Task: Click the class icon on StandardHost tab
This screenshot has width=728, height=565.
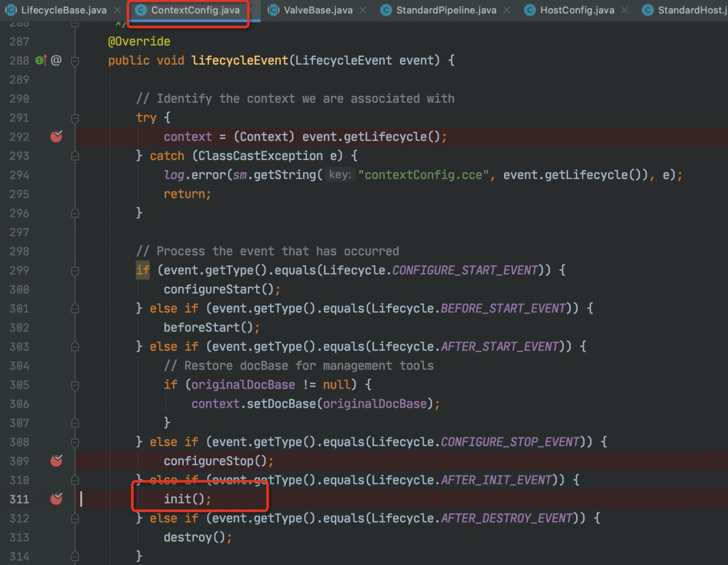Action: [648, 10]
